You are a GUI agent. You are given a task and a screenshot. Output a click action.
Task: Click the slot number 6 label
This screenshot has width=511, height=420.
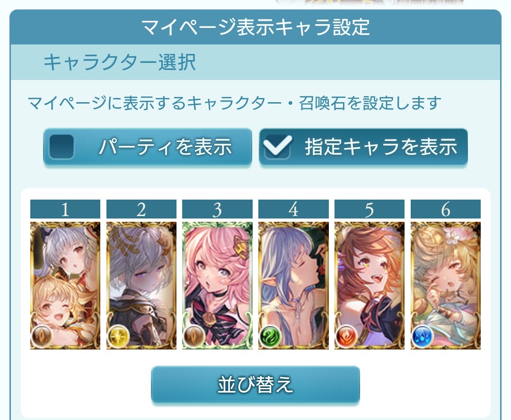446,209
